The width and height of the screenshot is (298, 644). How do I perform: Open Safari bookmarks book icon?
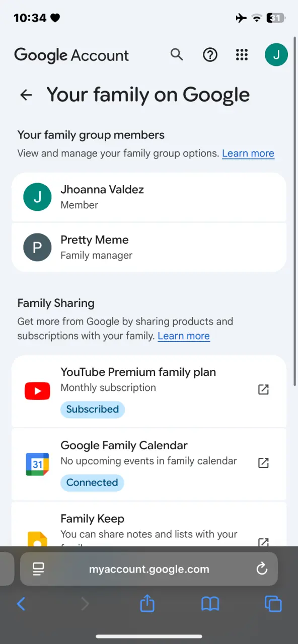click(x=210, y=604)
